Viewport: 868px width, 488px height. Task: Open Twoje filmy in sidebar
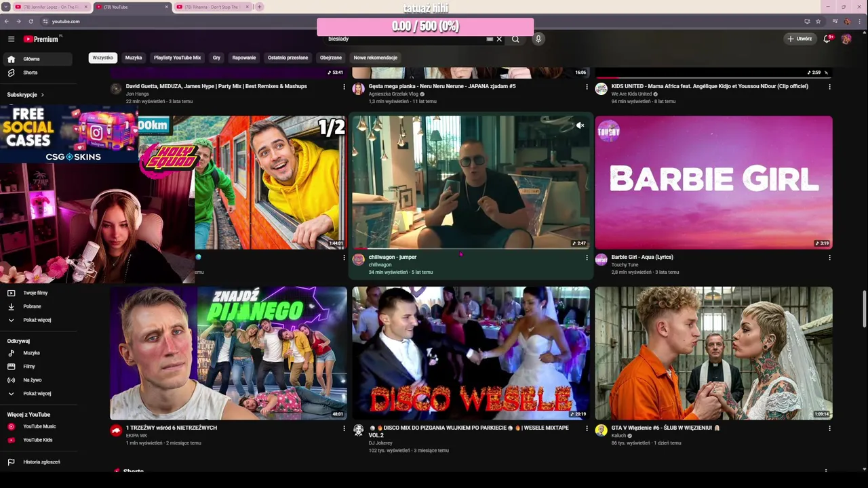37,293
